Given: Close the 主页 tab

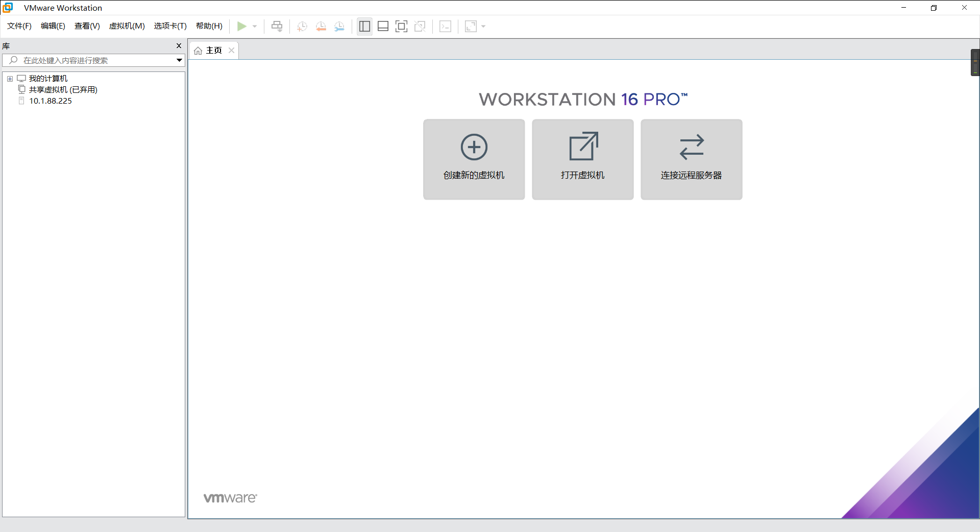Looking at the screenshot, I should (232, 50).
